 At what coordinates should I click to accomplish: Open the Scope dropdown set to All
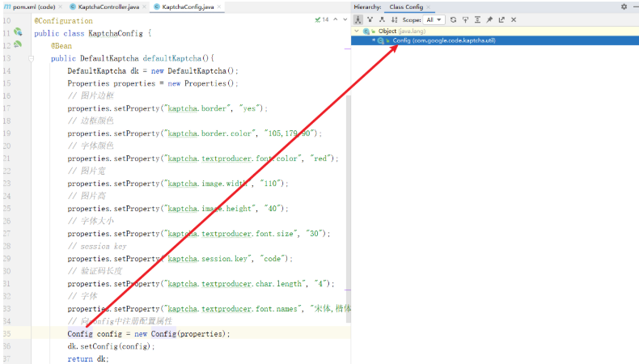point(434,19)
